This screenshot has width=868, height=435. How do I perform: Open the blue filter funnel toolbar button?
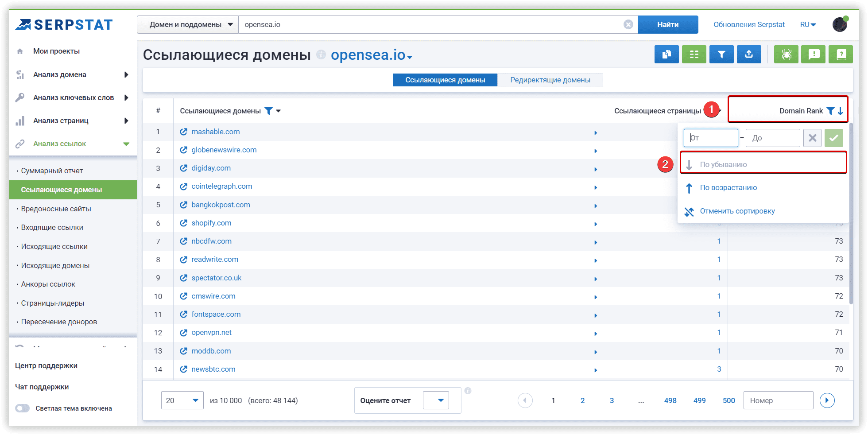point(721,54)
